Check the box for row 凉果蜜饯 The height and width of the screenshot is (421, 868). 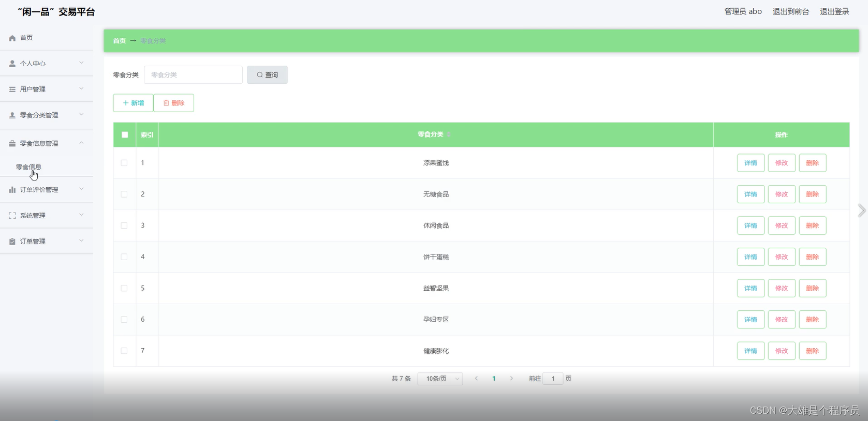tap(124, 163)
